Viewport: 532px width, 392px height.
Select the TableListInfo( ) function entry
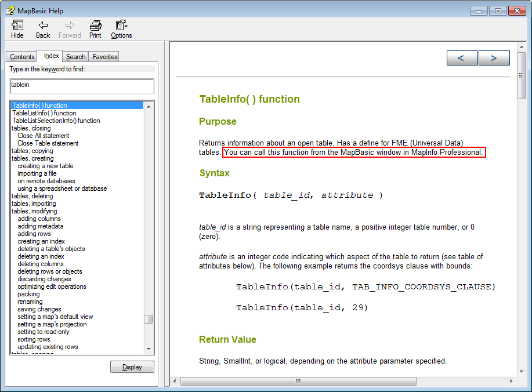(44, 113)
